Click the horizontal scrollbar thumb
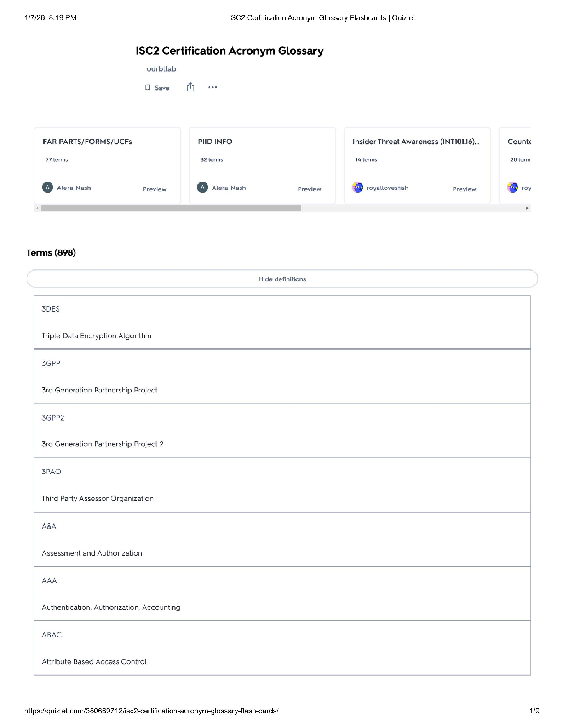Image resolution: width=563 pixels, height=728 pixels. [x=171, y=208]
